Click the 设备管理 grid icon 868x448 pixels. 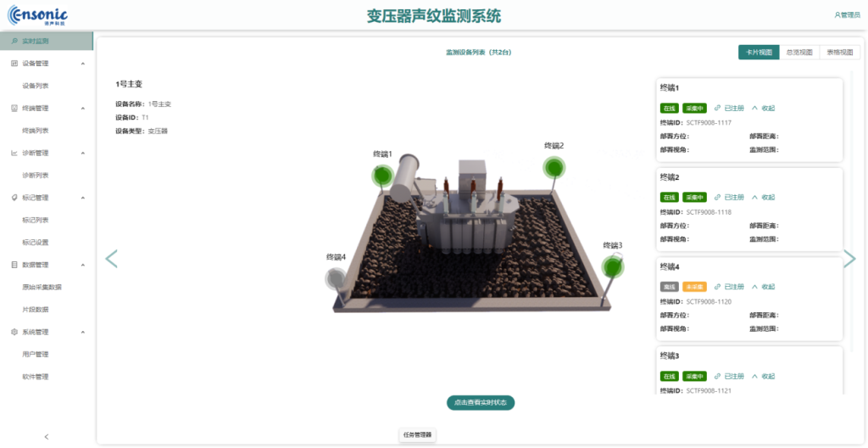pyautogui.click(x=14, y=64)
